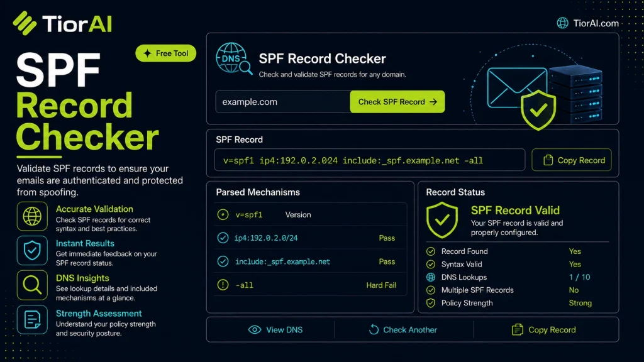Click the eye icon on View DNS
Image resolution: width=644 pixels, height=362 pixels.
[x=255, y=329]
